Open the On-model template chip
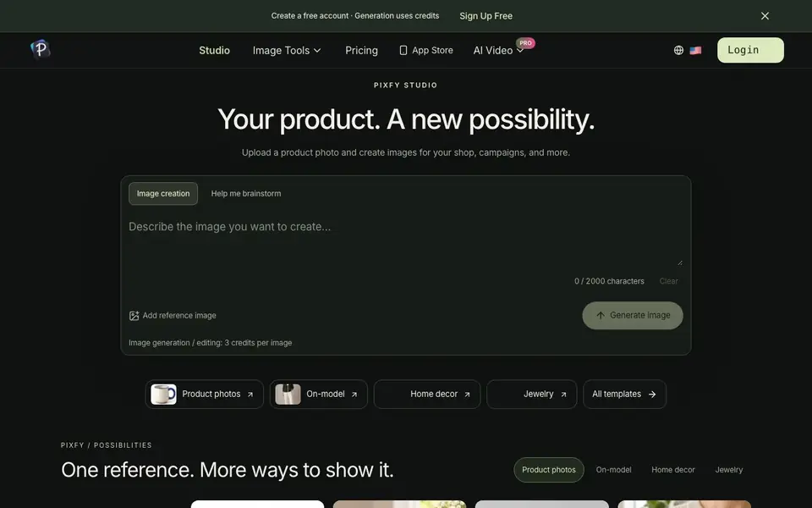The width and height of the screenshot is (812, 508). click(319, 395)
